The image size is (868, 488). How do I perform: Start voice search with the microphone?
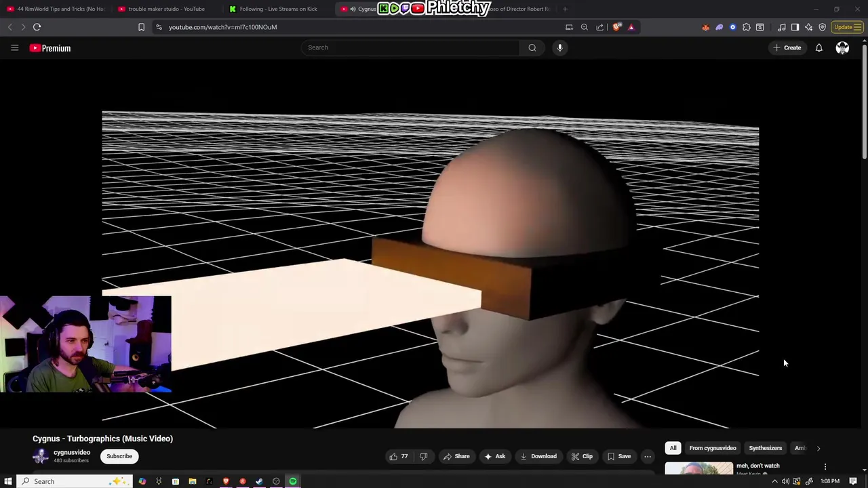[559, 47]
